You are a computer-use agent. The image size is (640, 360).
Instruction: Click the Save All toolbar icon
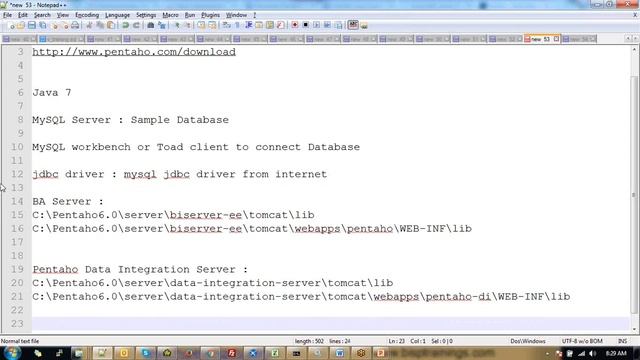(x=42, y=25)
